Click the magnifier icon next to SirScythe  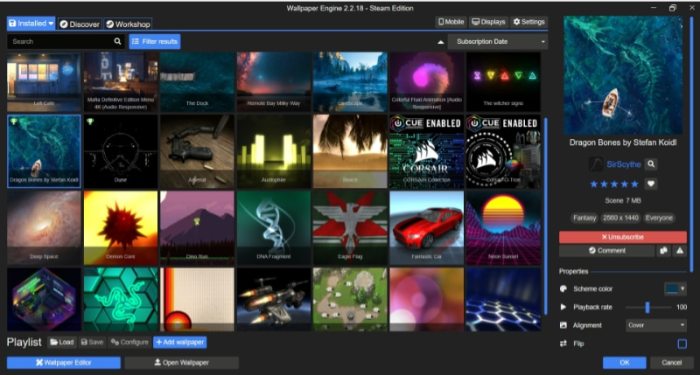651,164
